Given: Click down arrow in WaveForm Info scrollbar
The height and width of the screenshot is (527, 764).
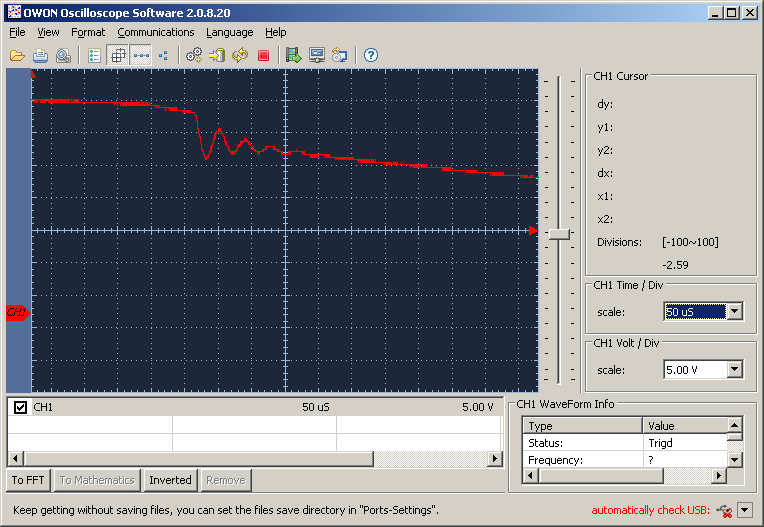Looking at the screenshot, I should click(734, 459).
